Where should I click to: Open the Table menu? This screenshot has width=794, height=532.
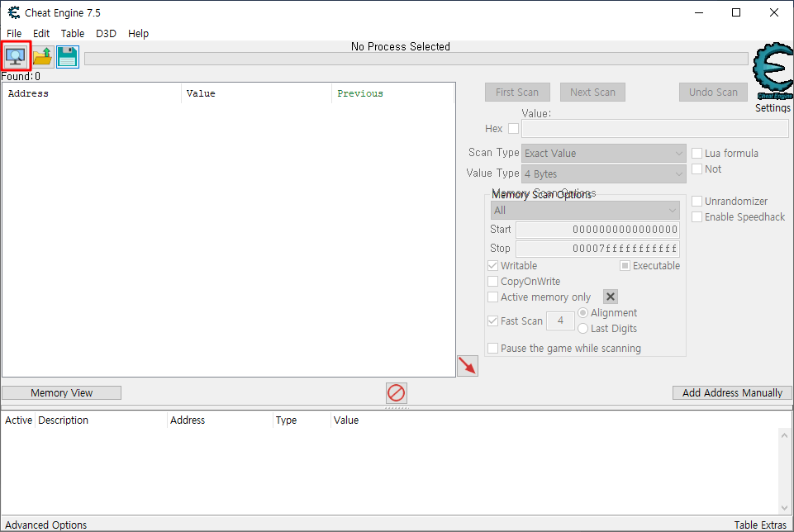click(73, 33)
